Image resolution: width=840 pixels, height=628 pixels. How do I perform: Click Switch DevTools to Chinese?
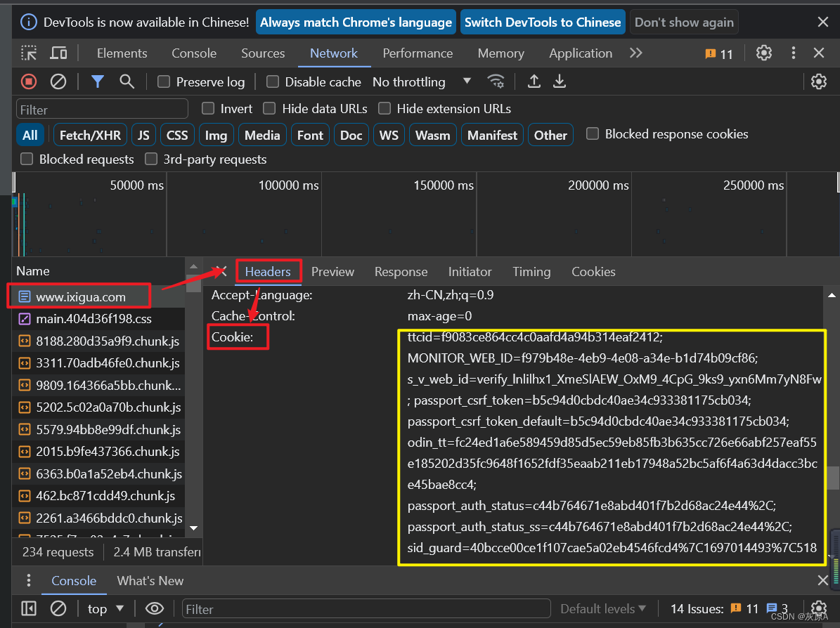point(543,22)
